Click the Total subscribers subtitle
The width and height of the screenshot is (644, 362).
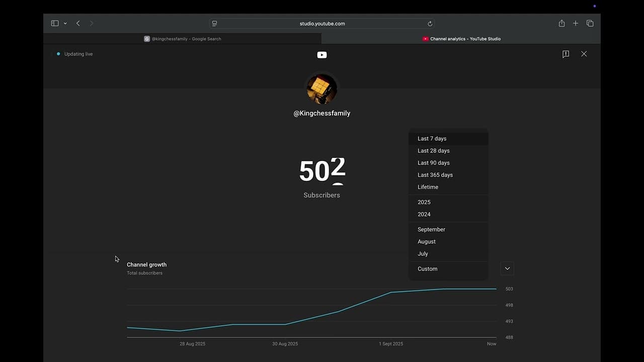[x=144, y=273]
